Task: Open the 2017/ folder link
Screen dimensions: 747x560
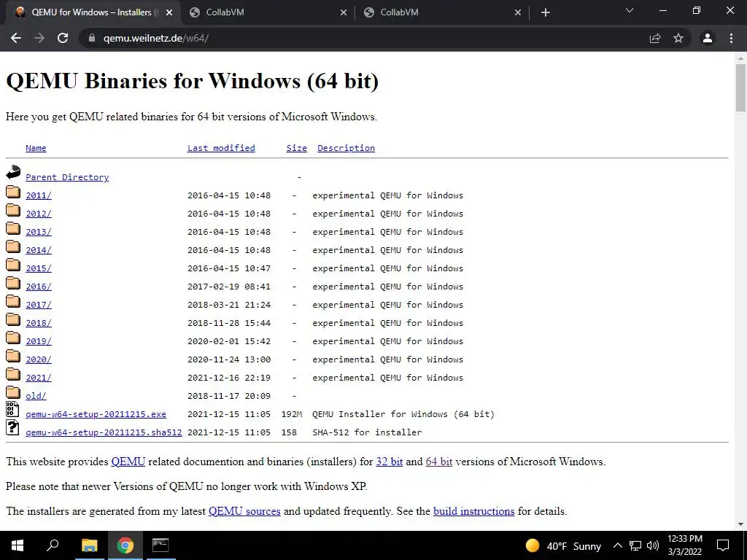Action: (x=39, y=305)
